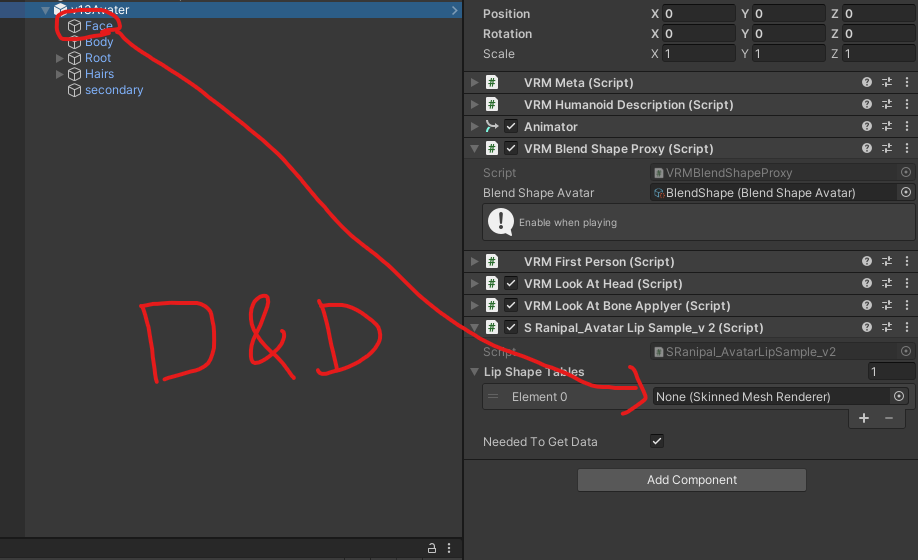The height and width of the screenshot is (560, 918).
Task: Open help for VRM First Person script
Action: [x=867, y=262]
